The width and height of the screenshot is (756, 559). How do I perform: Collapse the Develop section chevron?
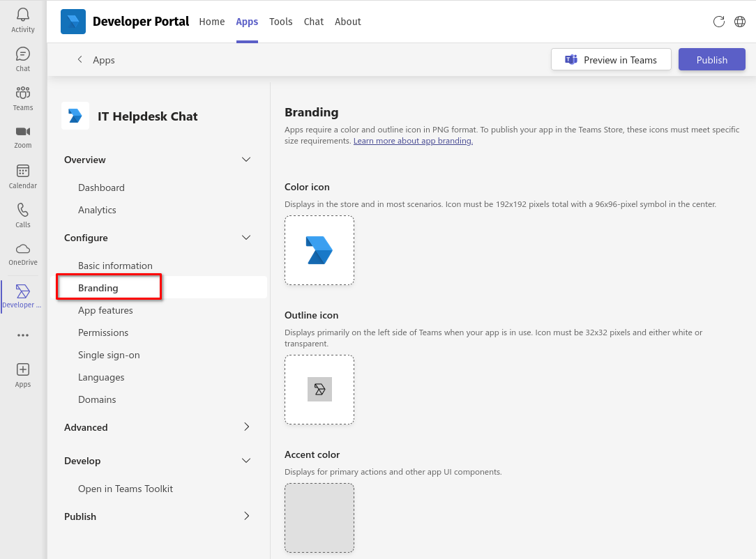pyautogui.click(x=246, y=461)
